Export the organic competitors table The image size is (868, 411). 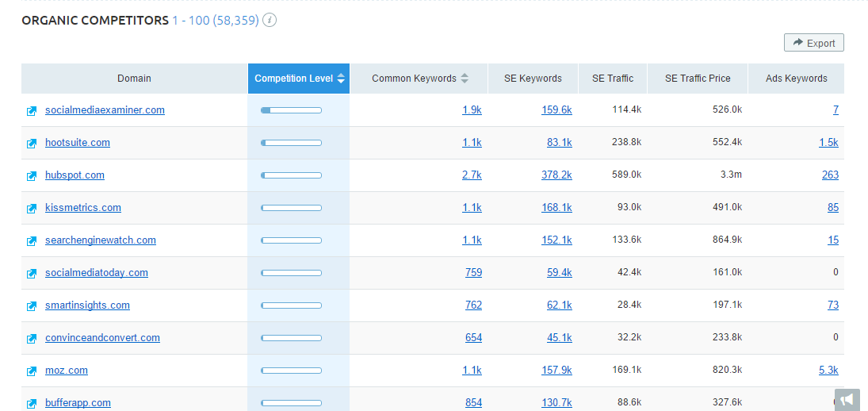coord(814,43)
